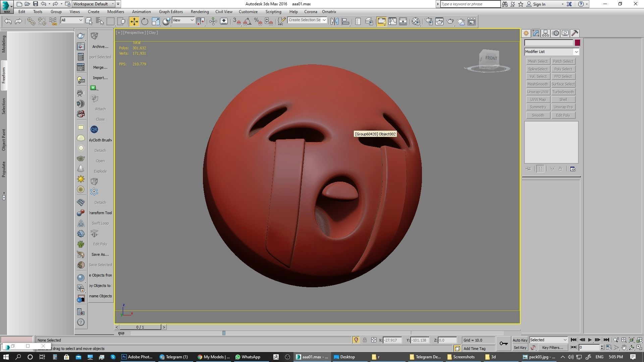
Task: Apply the Edit Poly modifier button
Action: pos(563,115)
